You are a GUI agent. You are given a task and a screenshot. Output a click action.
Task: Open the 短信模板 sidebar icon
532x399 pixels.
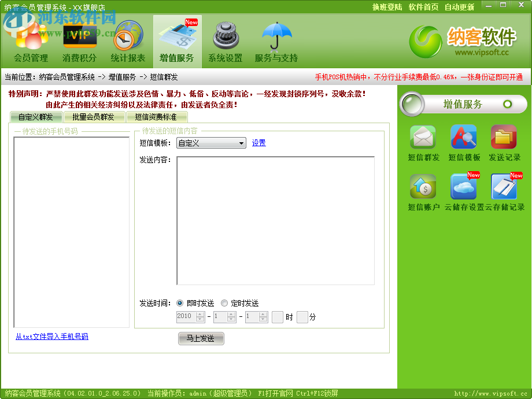463,137
